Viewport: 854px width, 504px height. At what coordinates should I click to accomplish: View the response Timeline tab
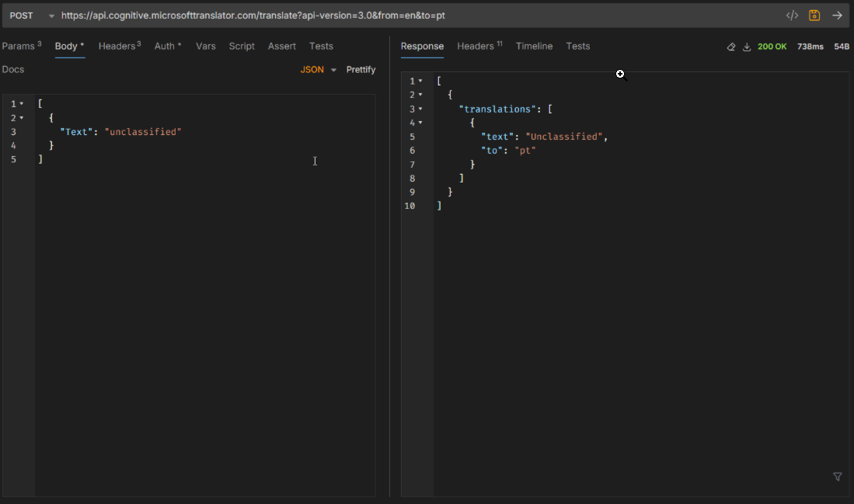tap(534, 47)
